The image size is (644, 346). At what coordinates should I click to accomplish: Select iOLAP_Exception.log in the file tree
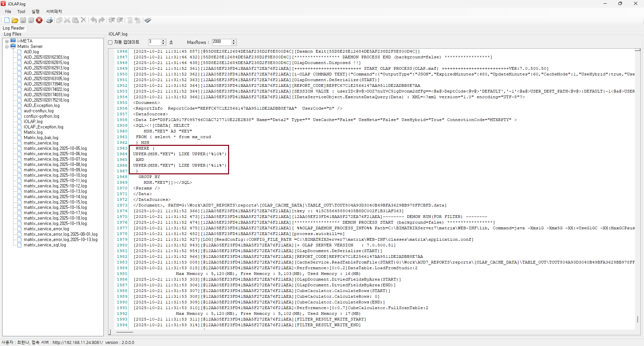pyautogui.click(x=43, y=127)
